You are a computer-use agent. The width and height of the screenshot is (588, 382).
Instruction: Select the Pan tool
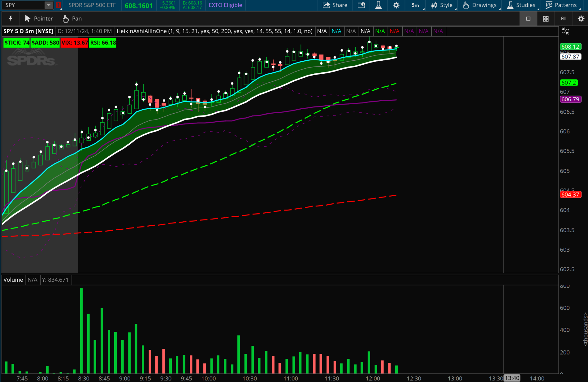(71, 19)
